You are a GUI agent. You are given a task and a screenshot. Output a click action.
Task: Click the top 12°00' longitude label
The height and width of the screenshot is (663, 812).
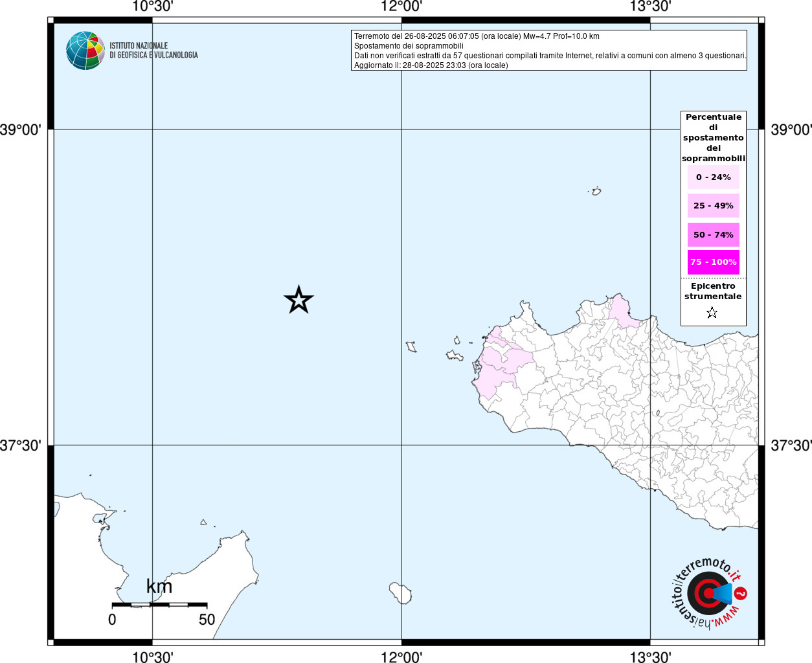pyautogui.click(x=401, y=6)
